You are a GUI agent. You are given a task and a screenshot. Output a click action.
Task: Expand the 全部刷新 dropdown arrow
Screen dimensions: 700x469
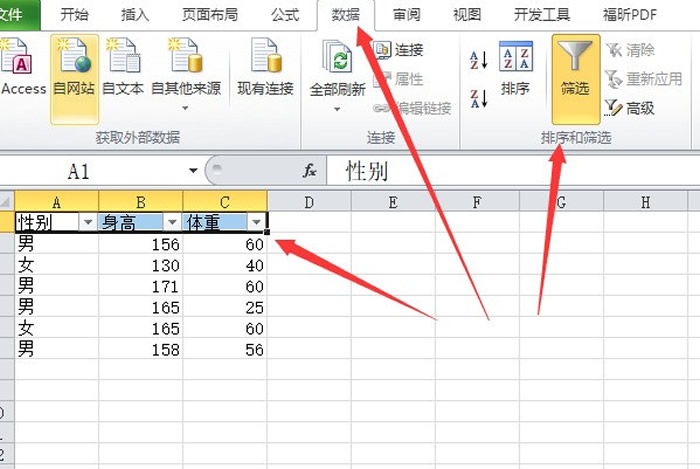coord(337,109)
